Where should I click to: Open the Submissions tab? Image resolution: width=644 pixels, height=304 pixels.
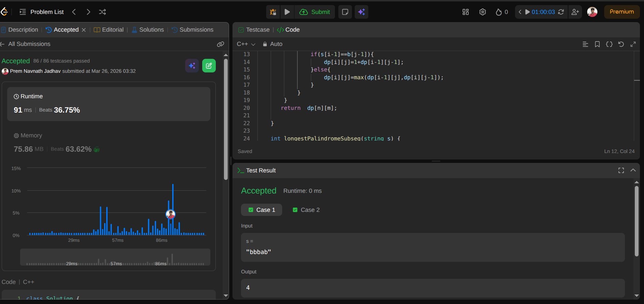tap(193, 30)
